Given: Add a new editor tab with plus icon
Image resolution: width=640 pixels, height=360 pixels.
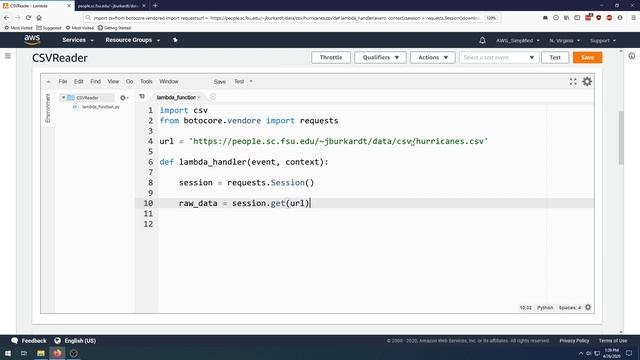Looking at the screenshot, I should 213,97.
